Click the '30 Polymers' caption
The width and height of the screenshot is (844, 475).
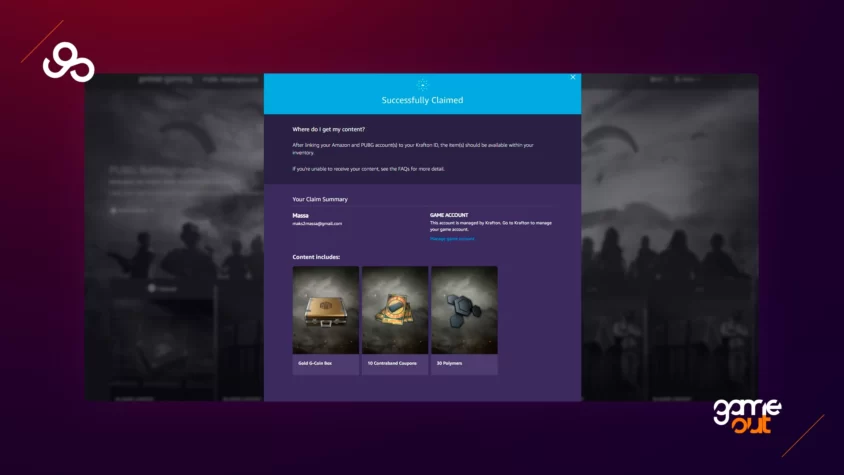(x=449, y=364)
